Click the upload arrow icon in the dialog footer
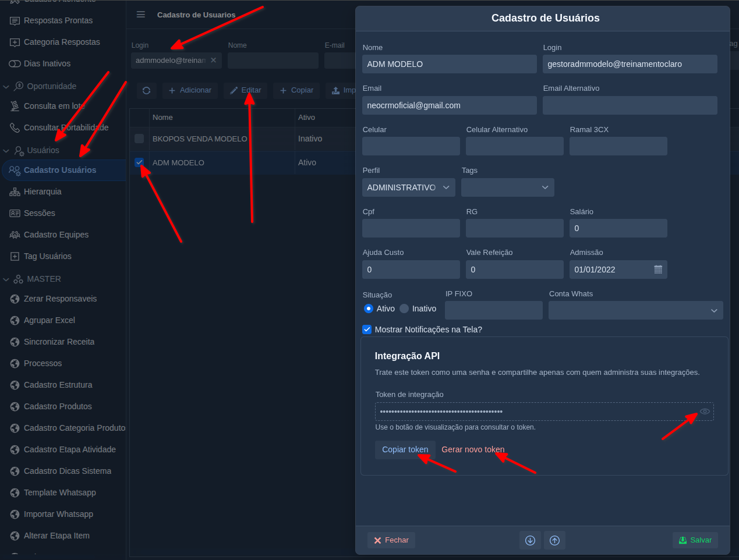The width and height of the screenshot is (739, 560). coord(554,540)
